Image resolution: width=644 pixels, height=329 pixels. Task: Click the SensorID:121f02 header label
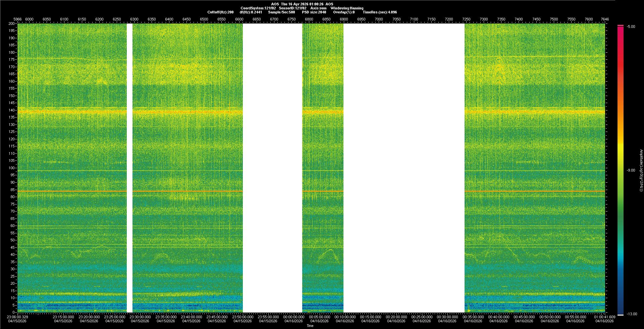[292, 8]
